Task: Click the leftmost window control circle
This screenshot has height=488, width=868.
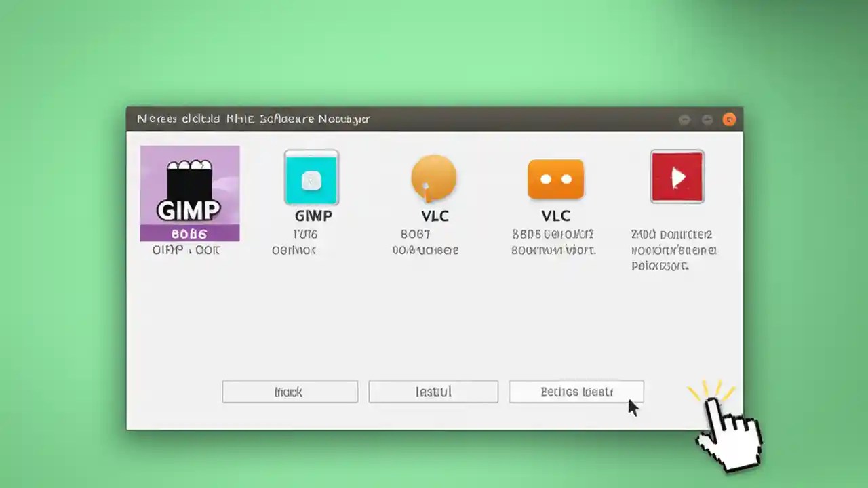Action: tap(684, 119)
